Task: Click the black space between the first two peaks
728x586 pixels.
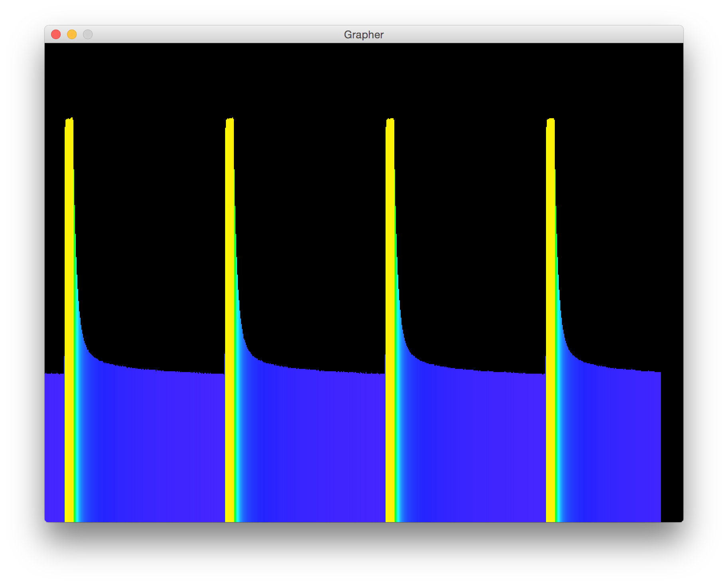Action: [x=152, y=240]
